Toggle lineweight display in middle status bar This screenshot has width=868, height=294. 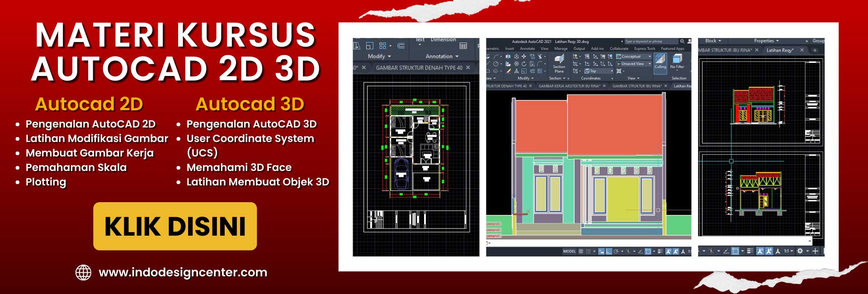[660, 251]
